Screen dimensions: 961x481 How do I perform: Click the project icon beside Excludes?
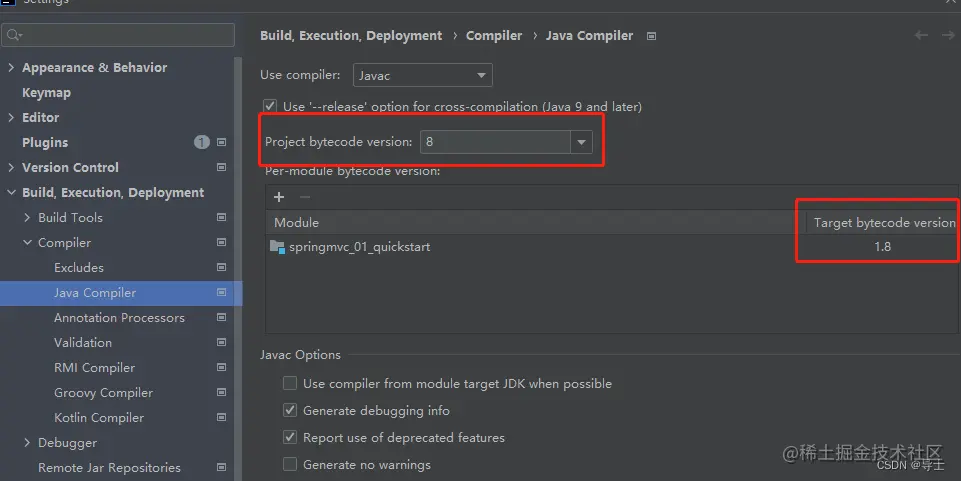(221, 268)
